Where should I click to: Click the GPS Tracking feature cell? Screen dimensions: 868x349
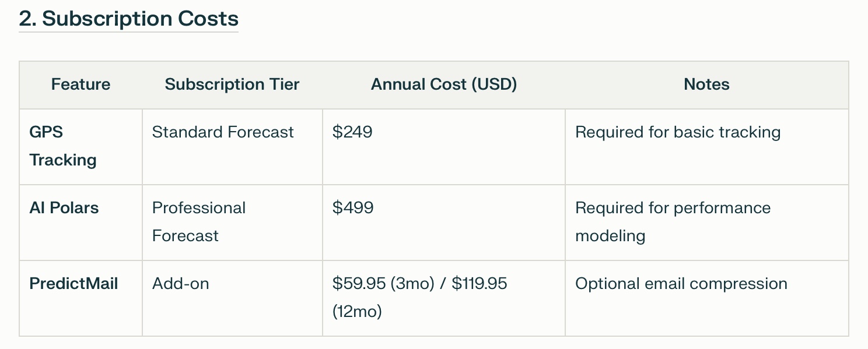63,146
